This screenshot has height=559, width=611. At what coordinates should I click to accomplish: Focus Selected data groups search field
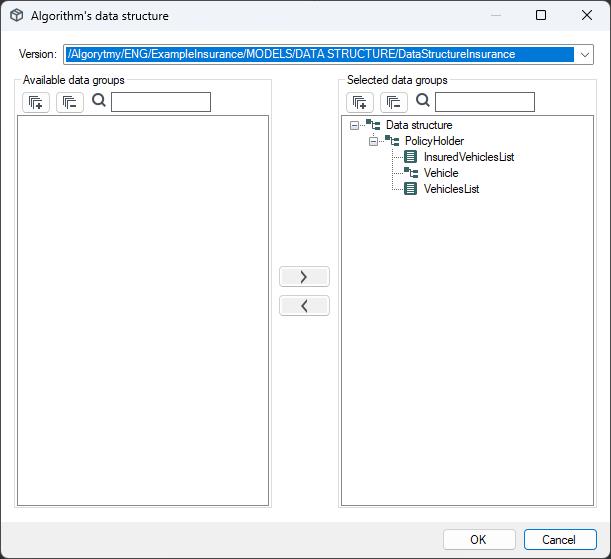click(x=485, y=102)
